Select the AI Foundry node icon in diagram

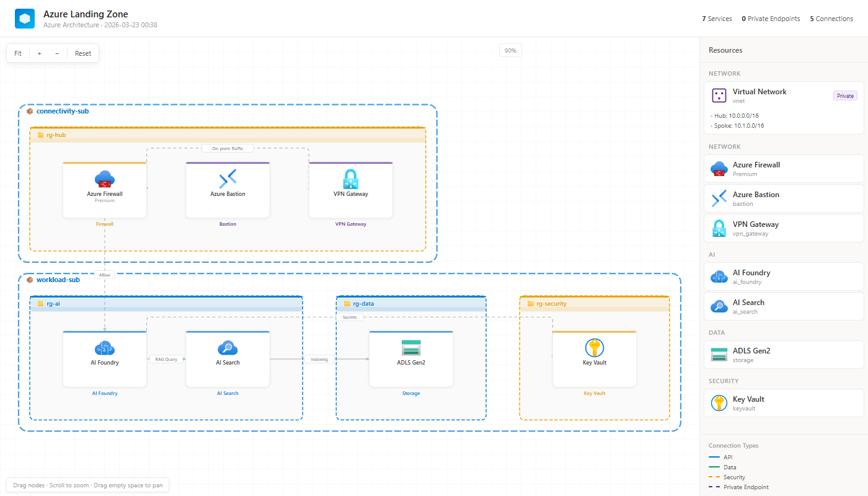point(105,348)
